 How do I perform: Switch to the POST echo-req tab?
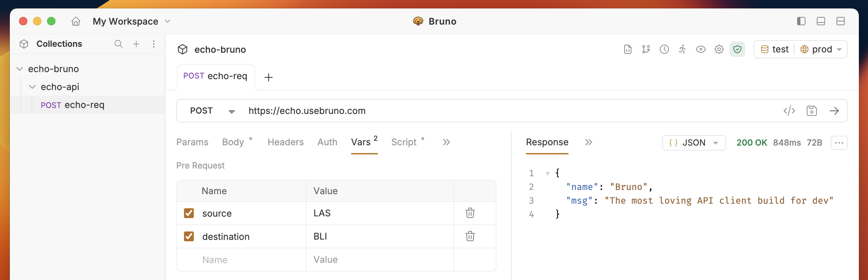pos(215,76)
